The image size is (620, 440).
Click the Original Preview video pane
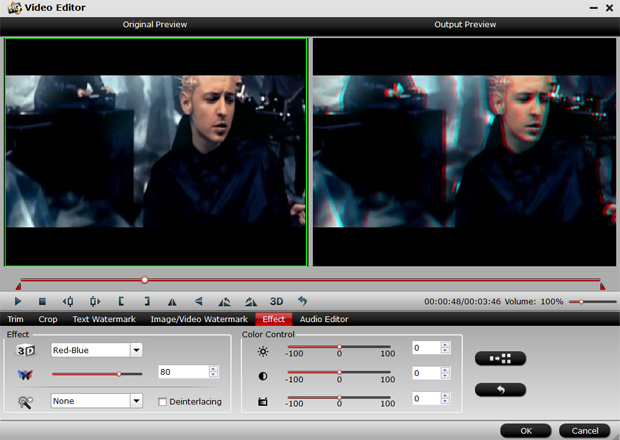(156, 152)
